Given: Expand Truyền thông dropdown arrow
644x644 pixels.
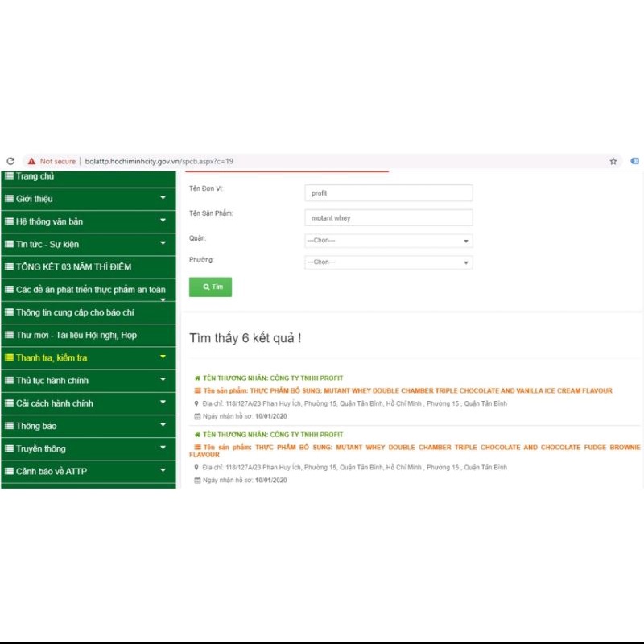Looking at the screenshot, I should tap(163, 448).
